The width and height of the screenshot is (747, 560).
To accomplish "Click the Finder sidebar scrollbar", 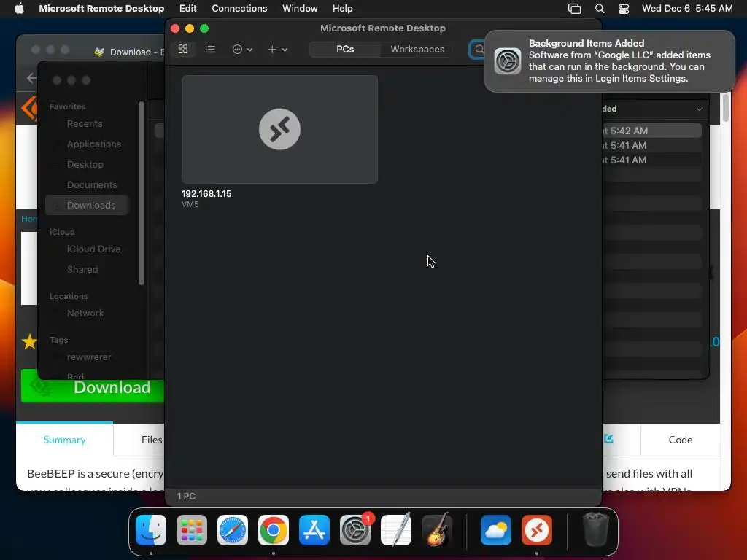I will 141,192.
